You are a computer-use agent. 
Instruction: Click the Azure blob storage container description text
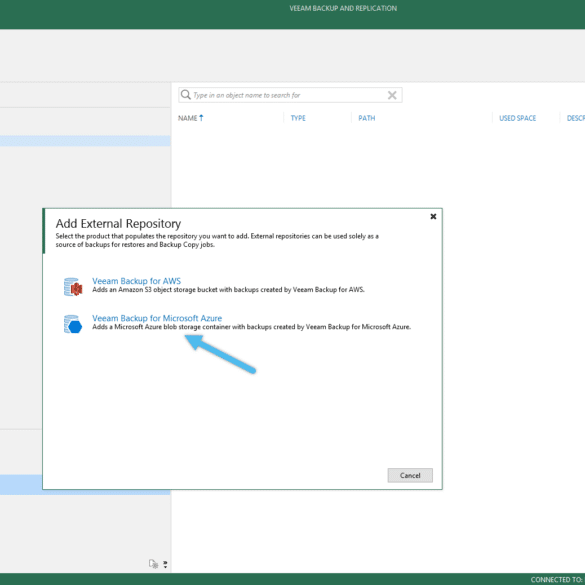tap(251, 327)
